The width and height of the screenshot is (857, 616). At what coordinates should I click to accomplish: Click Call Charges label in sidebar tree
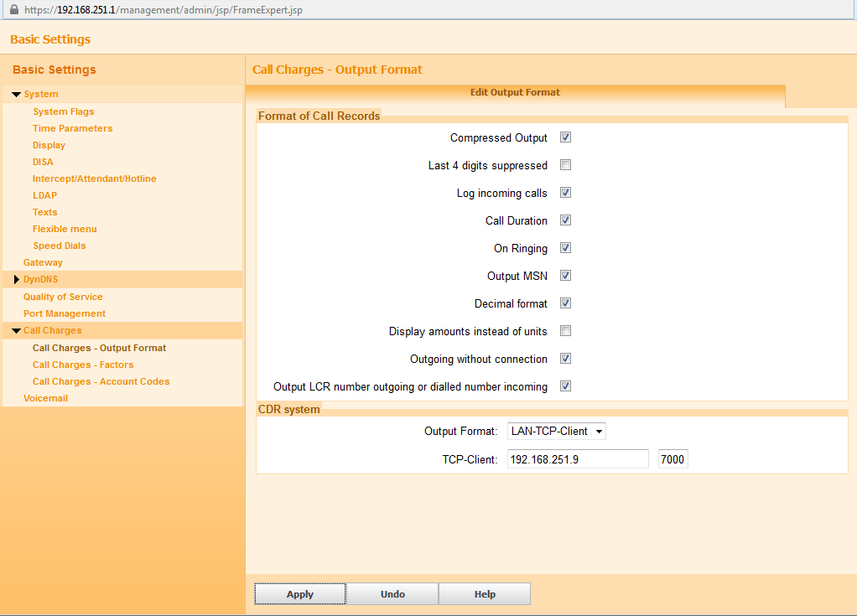(53, 331)
